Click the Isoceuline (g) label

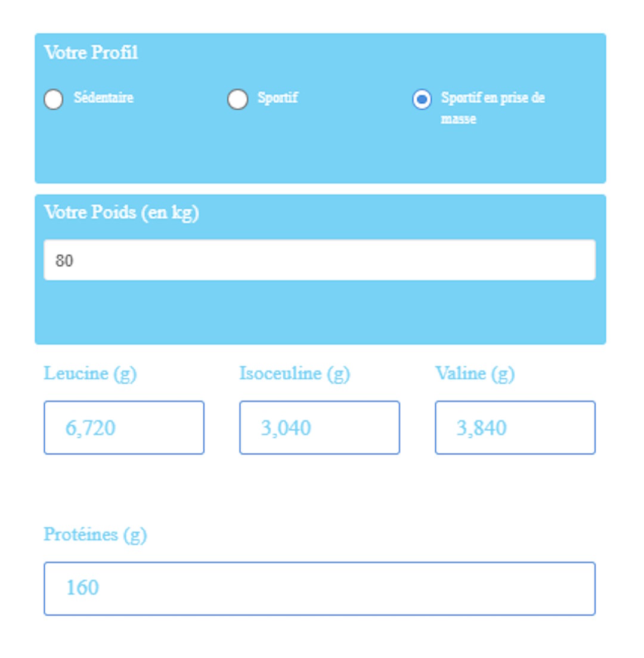click(295, 374)
